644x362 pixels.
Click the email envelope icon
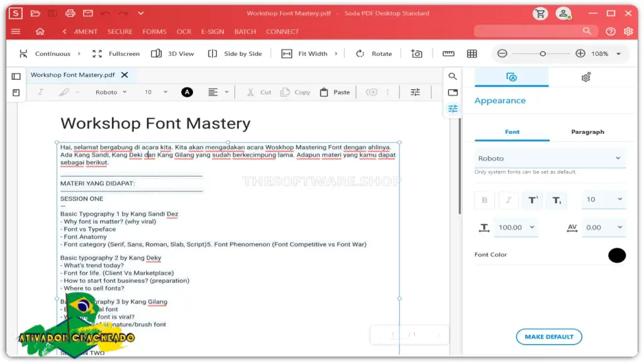pos(88,13)
